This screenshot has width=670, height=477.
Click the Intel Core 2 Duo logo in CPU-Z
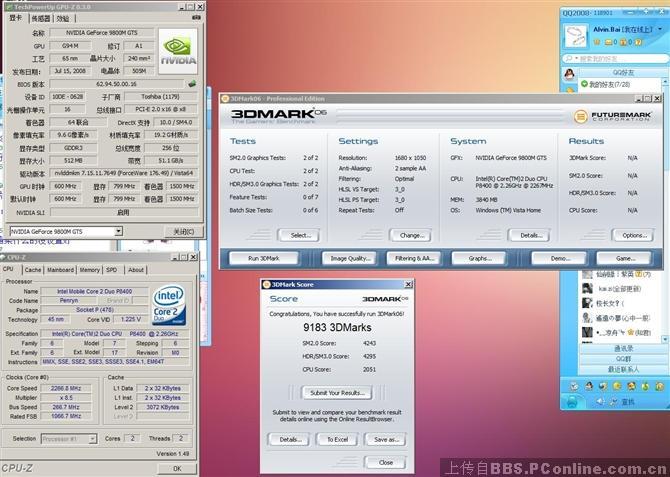[169, 304]
